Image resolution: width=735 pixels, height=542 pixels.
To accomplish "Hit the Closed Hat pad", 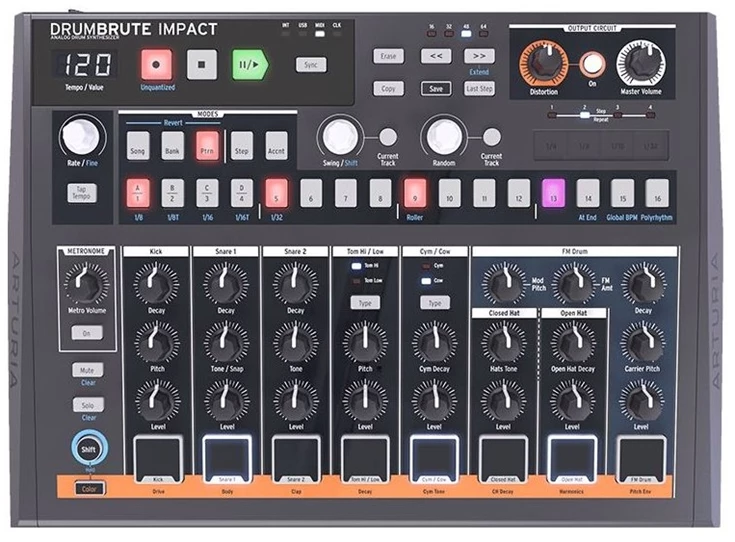I will click(x=503, y=459).
